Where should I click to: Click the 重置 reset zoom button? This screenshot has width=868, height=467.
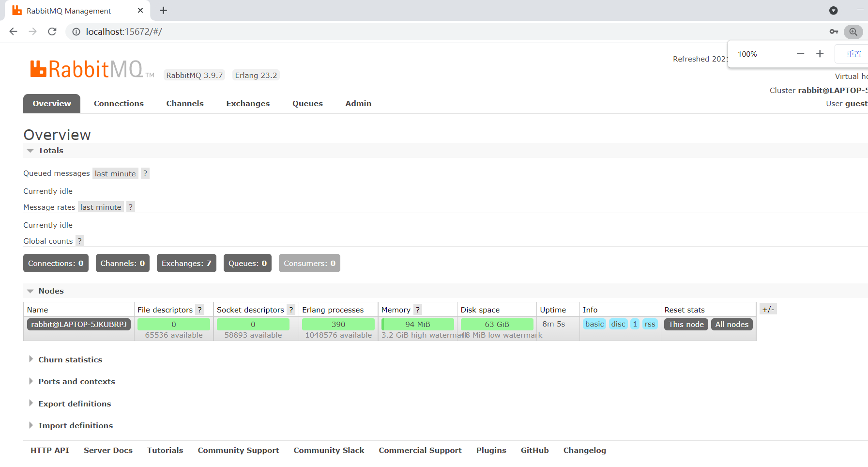[853, 54]
